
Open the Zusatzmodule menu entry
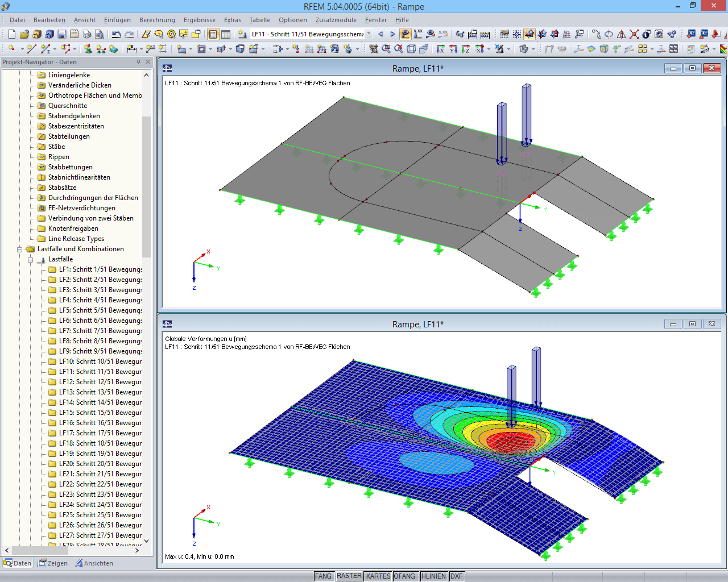click(x=335, y=20)
